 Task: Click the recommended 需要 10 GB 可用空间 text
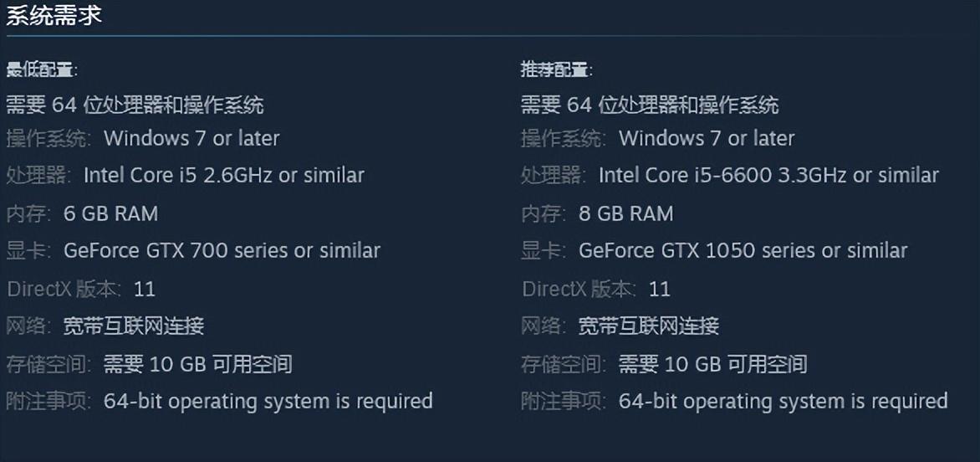pyautogui.click(x=712, y=364)
